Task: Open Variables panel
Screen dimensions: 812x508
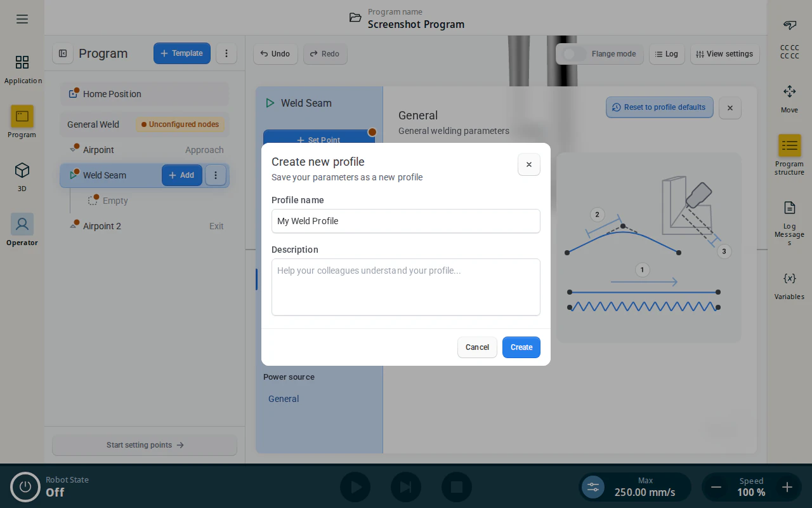Action: click(x=790, y=286)
